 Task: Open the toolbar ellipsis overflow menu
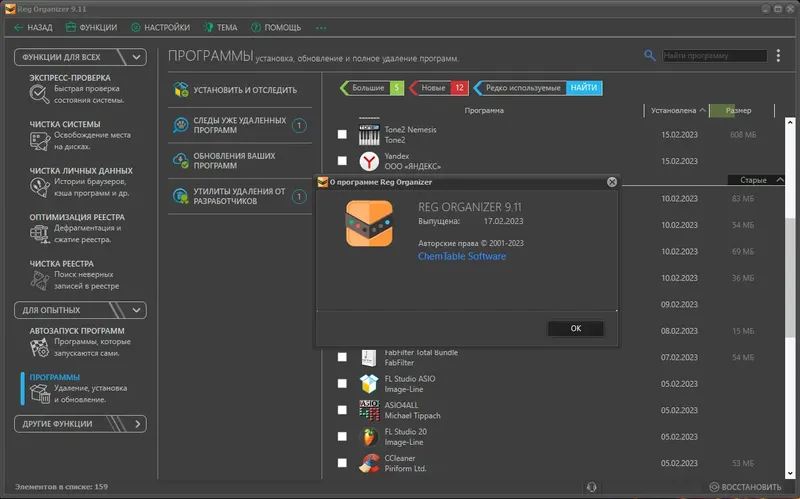[321, 28]
